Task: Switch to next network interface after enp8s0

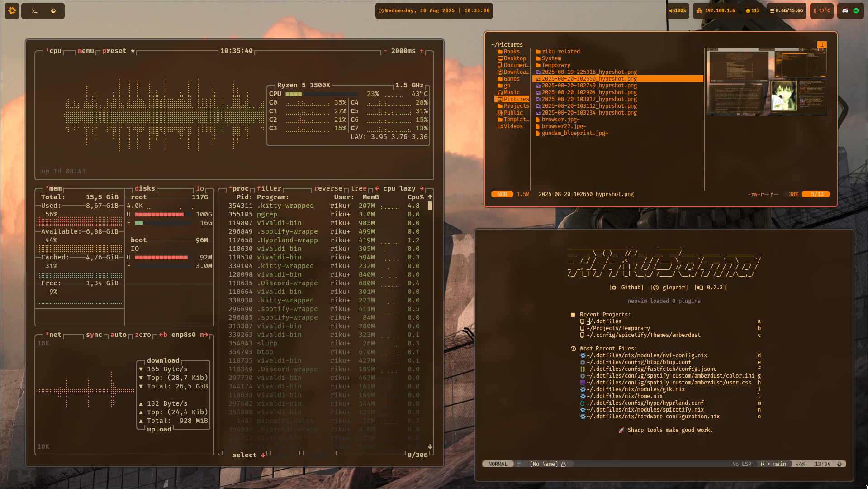Action: [x=204, y=335]
